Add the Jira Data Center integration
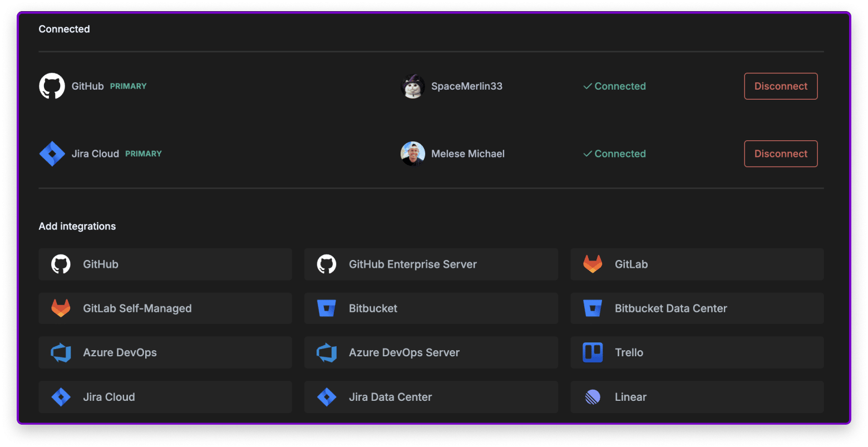Image resolution: width=868 pixels, height=447 pixels. (431, 397)
